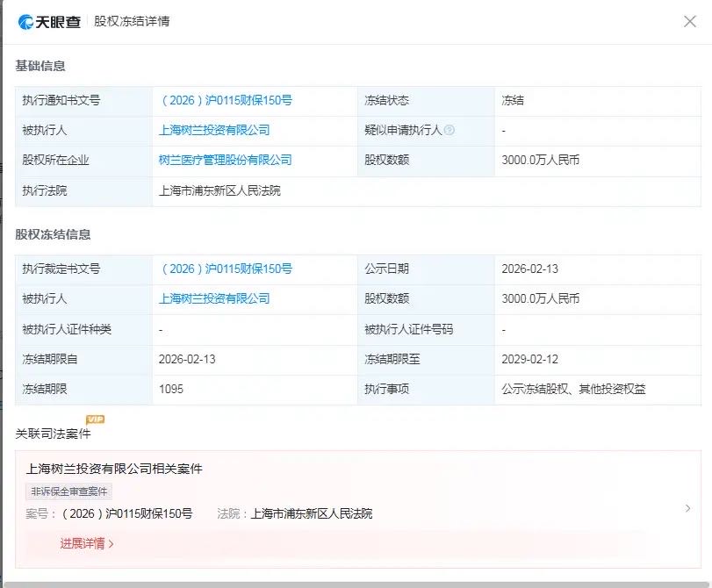The image size is (712, 588).
Task: Click the 股权冻结信息 section heading
Action: 53,234
